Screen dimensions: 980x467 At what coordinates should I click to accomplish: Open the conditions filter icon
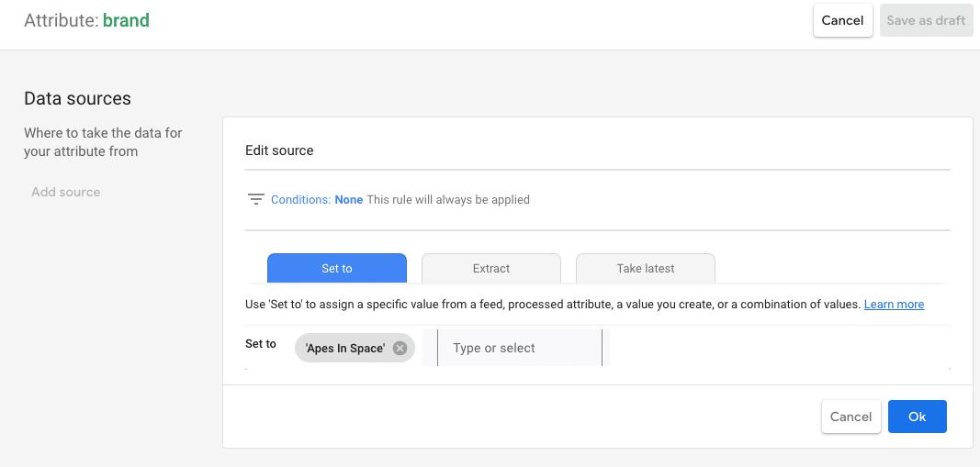pos(255,200)
